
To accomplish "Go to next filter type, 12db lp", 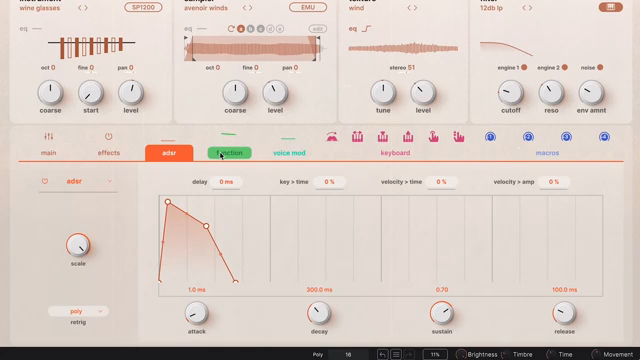I will point(530,8).
